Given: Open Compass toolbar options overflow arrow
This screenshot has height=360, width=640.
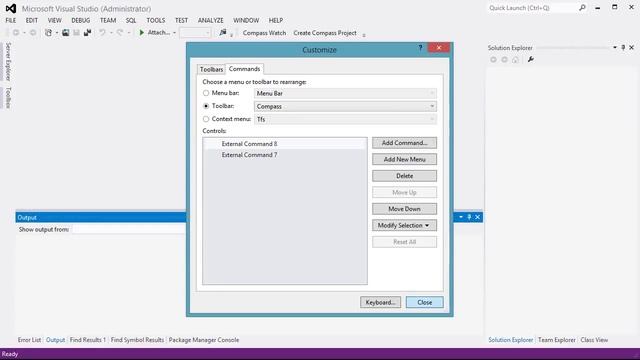Looking at the screenshot, I should point(364,35).
